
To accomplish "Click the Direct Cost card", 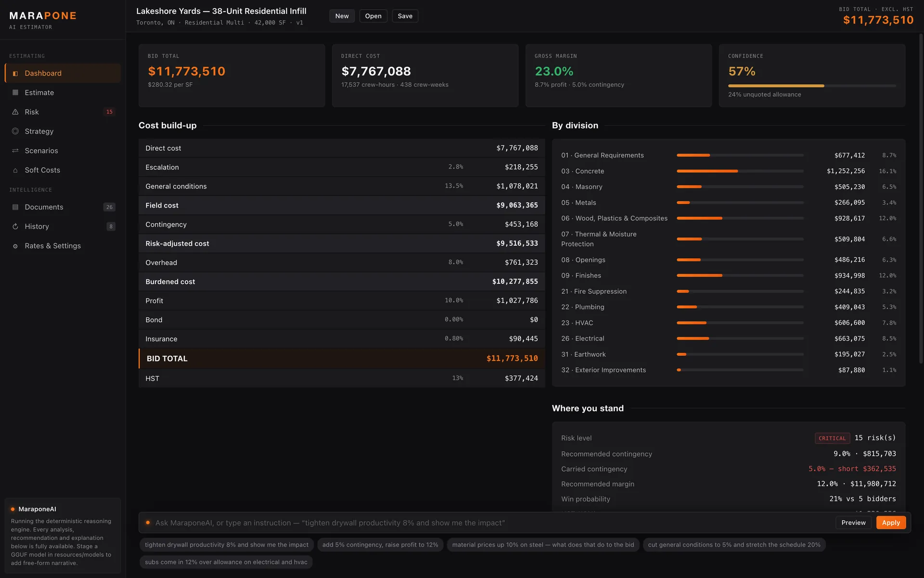I will pyautogui.click(x=425, y=76).
